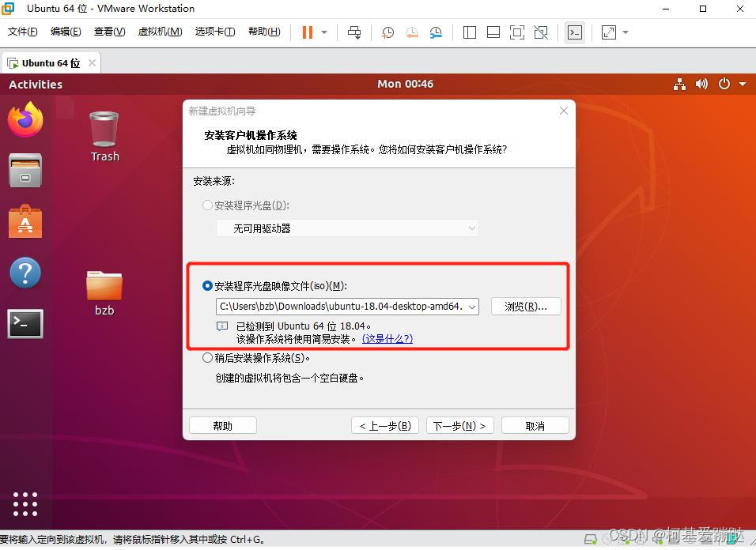Choose the 稍后安装操作系统 option
Screen dimensions: 756x550
pyautogui.click(x=207, y=357)
